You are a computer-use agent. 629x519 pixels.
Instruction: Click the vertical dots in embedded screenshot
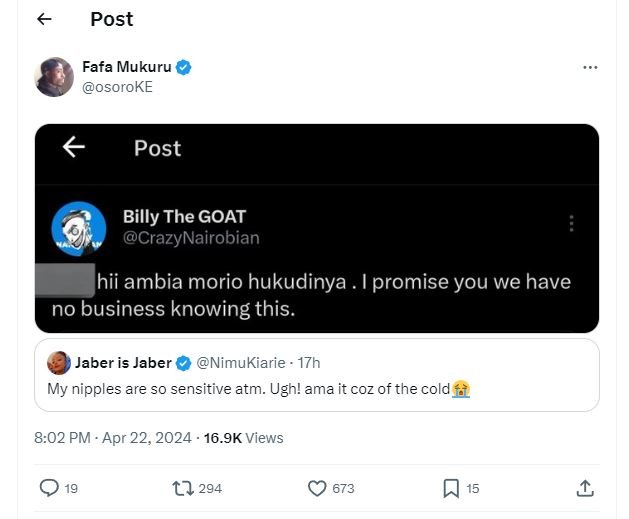click(571, 223)
